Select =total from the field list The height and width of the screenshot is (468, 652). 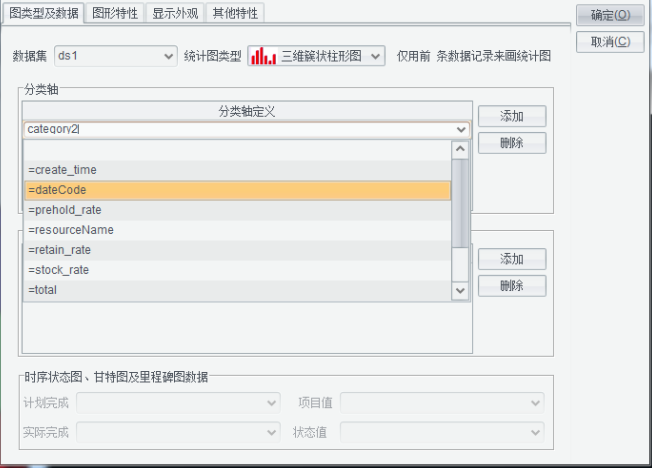pyautogui.click(x=237, y=290)
